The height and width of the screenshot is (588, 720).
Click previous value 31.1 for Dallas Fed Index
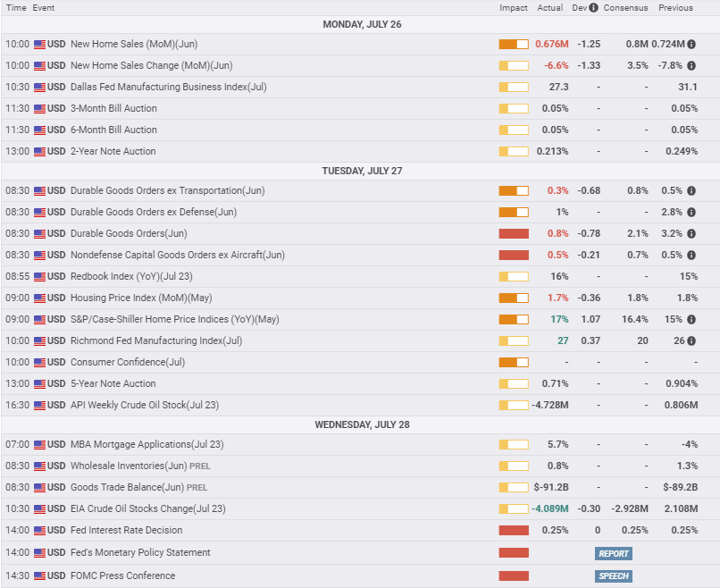(688, 87)
